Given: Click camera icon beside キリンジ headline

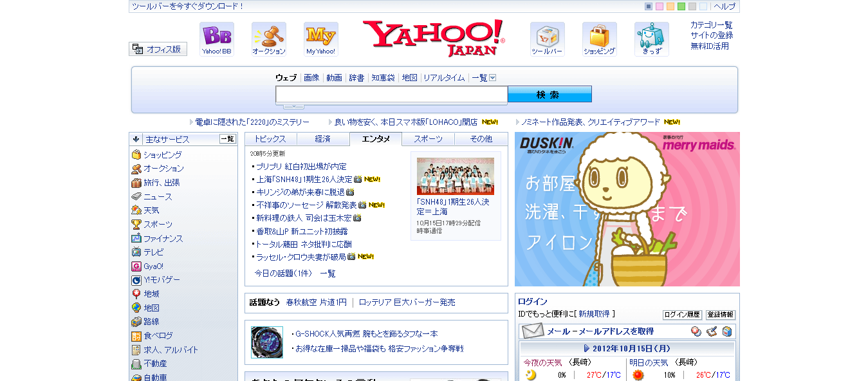Looking at the screenshot, I should coord(351,192).
